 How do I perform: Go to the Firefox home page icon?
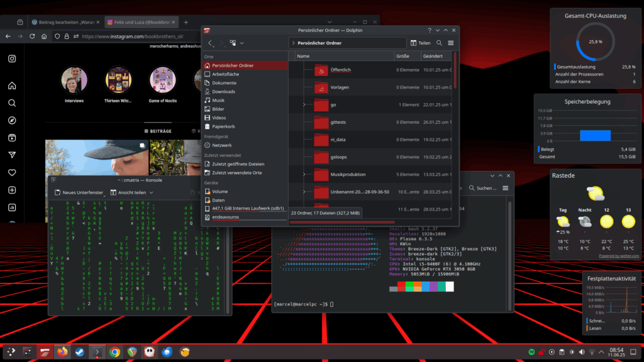click(44, 36)
